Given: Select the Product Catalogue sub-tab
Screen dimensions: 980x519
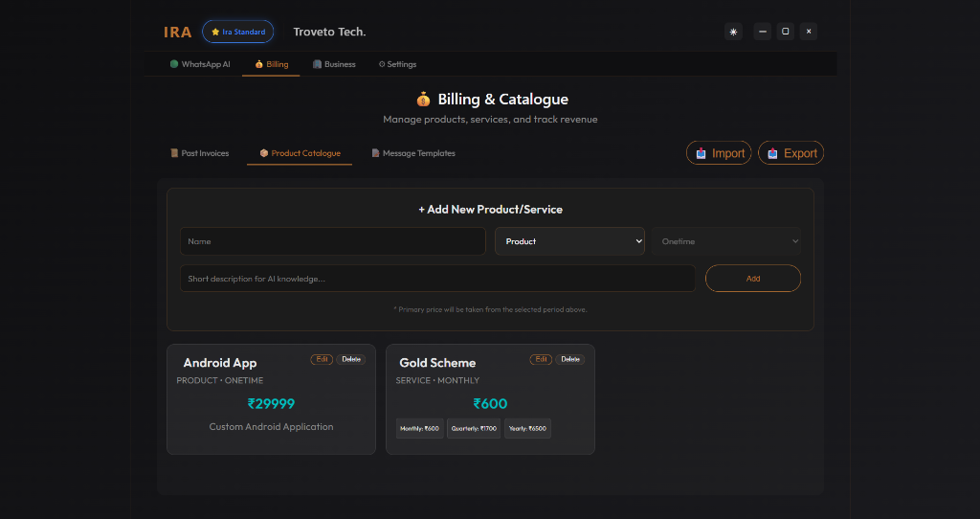Looking at the screenshot, I should pyautogui.click(x=300, y=153).
